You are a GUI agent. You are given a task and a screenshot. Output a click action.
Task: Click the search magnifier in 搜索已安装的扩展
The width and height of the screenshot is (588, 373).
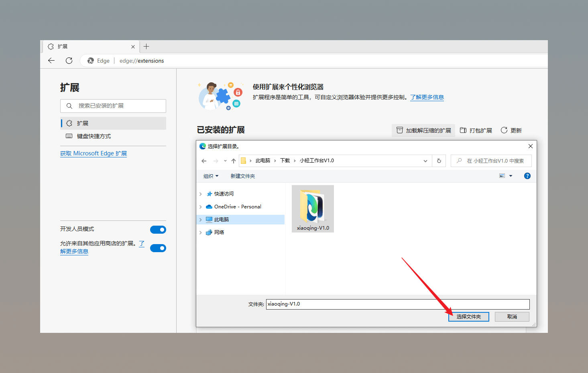tap(69, 106)
